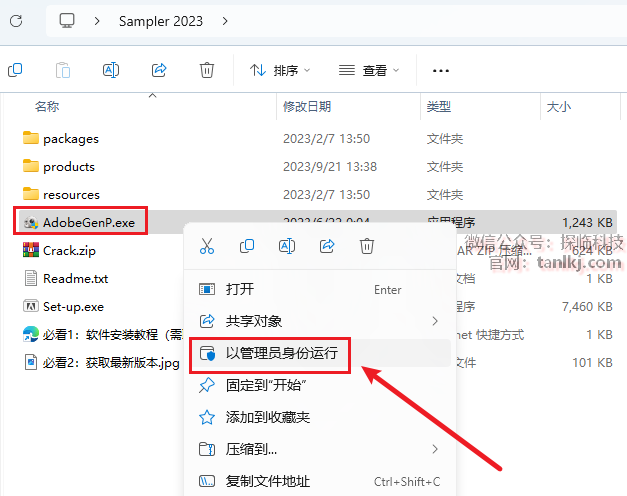627x496 pixels.
Task: Click the resources folder icon
Action: click(31, 194)
